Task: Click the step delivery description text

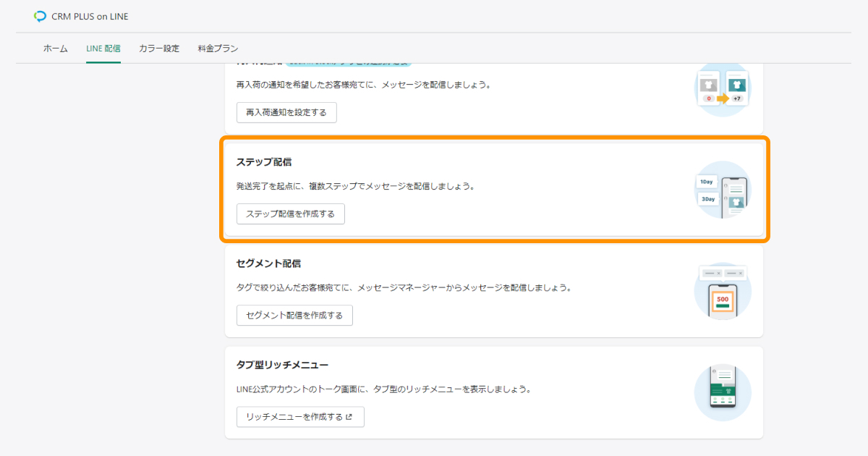Action: coord(355,186)
